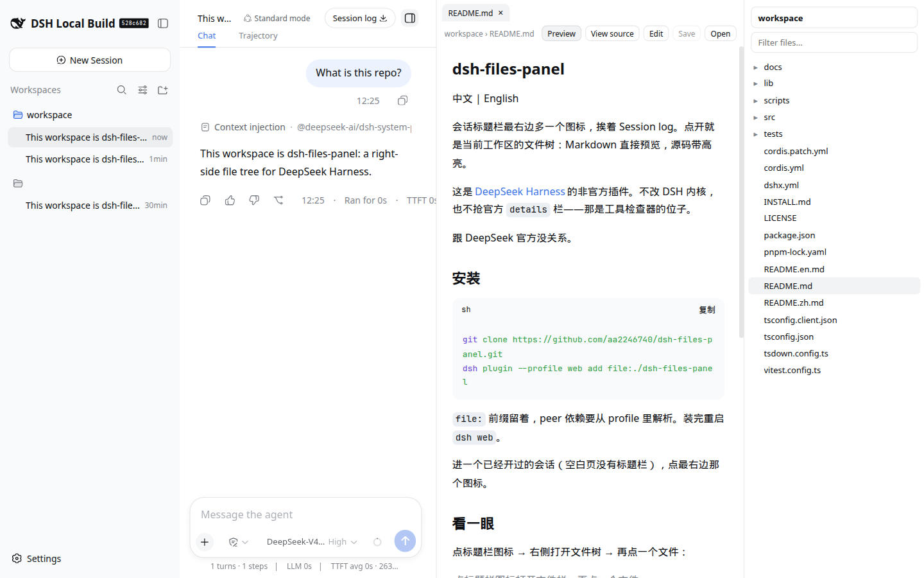Search workspaces with magnifier icon
The height and width of the screenshot is (578, 924).
pyautogui.click(x=121, y=90)
